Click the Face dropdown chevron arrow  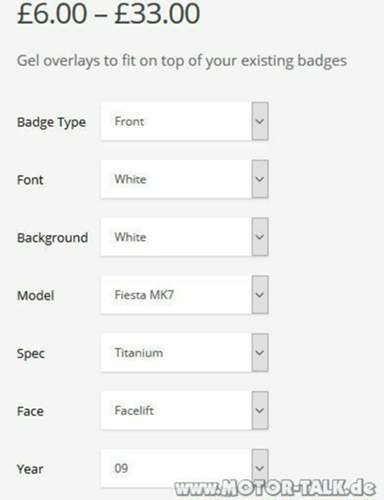click(260, 410)
